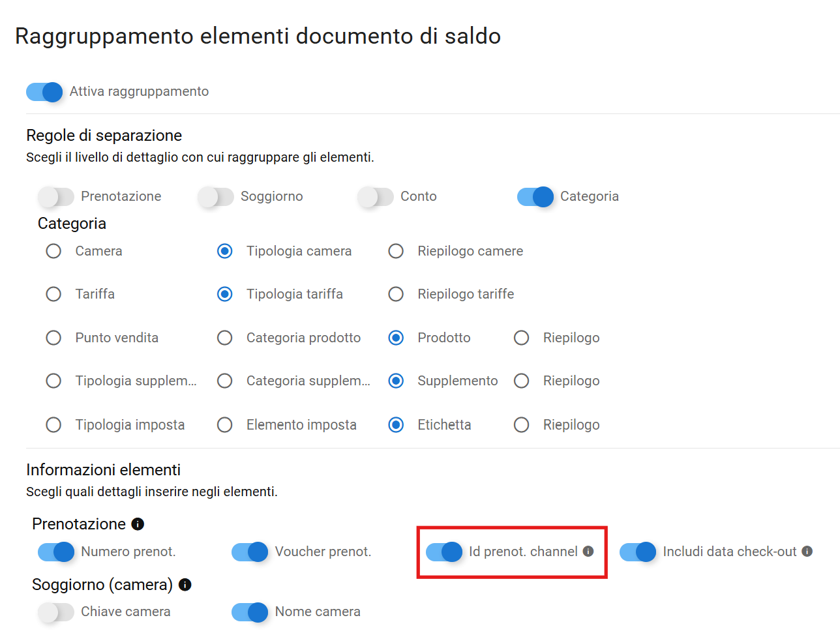Disable the Voucher prenot. toggle

pyautogui.click(x=250, y=552)
